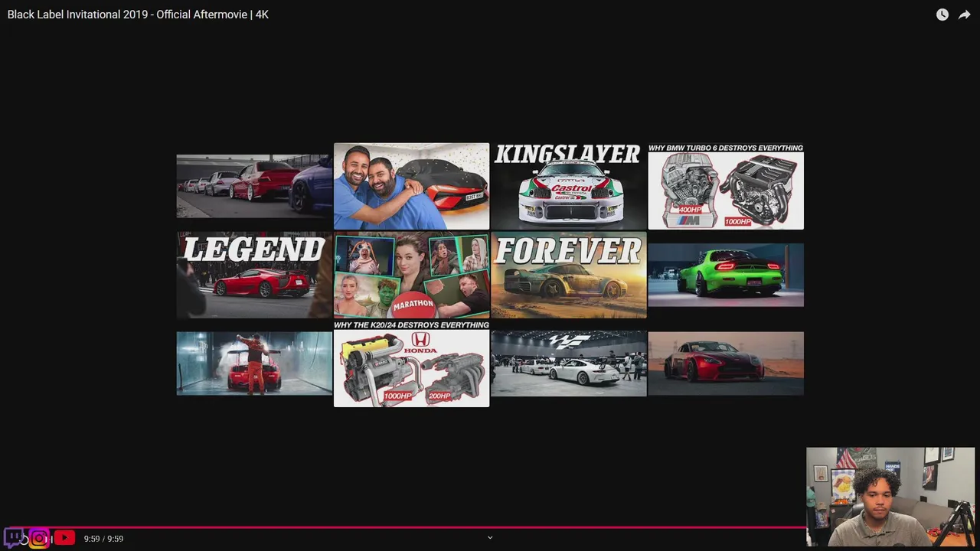
Task: Click the Watch Later clock icon
Action: [x=942, y=15]
